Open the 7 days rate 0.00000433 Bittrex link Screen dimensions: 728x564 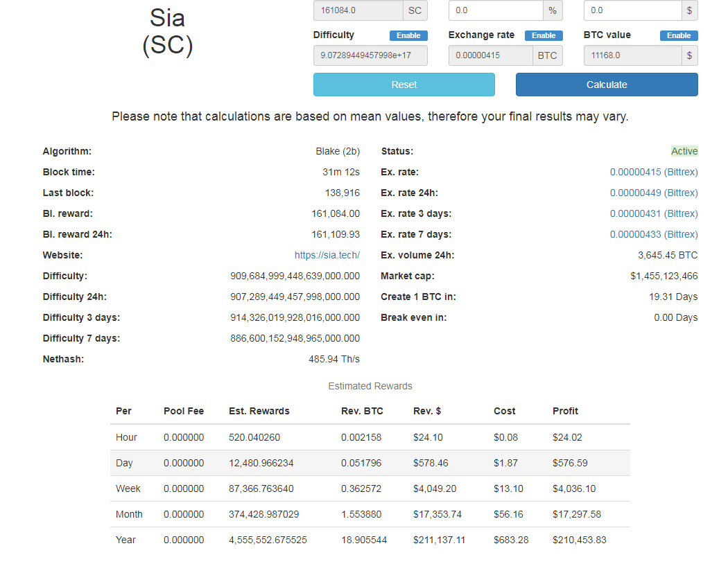tap(654, 235)
